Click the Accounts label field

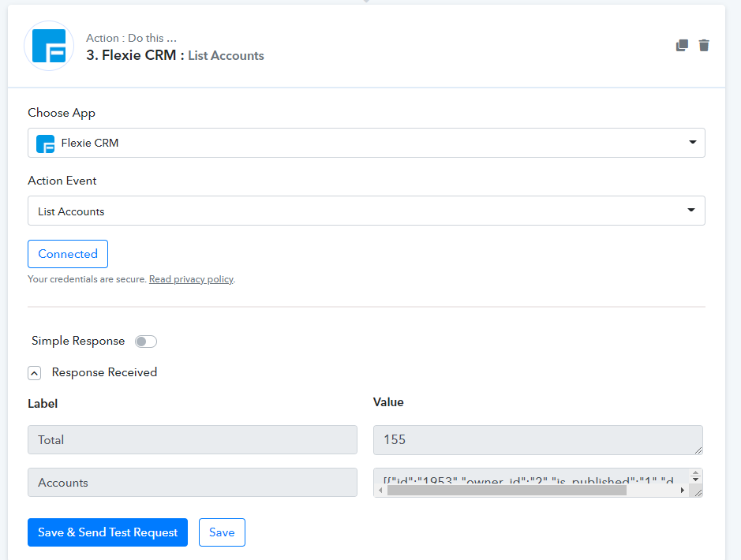pos(193,482)
